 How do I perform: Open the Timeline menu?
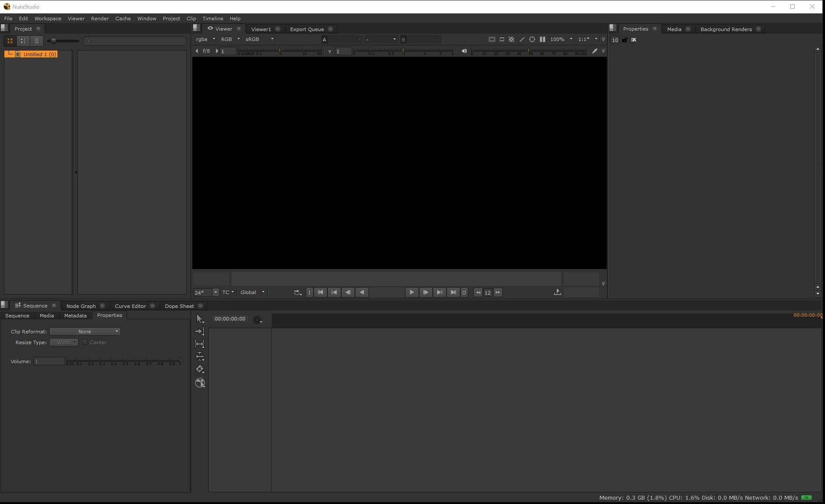click(213, 19)
